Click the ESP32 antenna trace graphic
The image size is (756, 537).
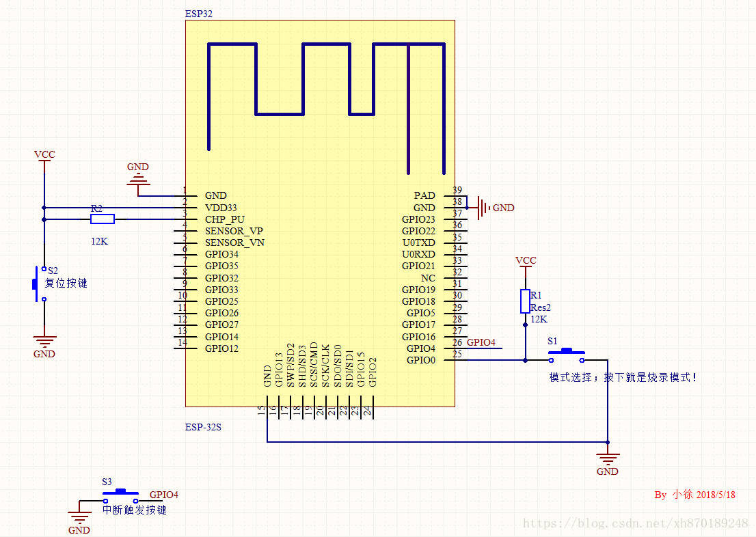[327, 108]
